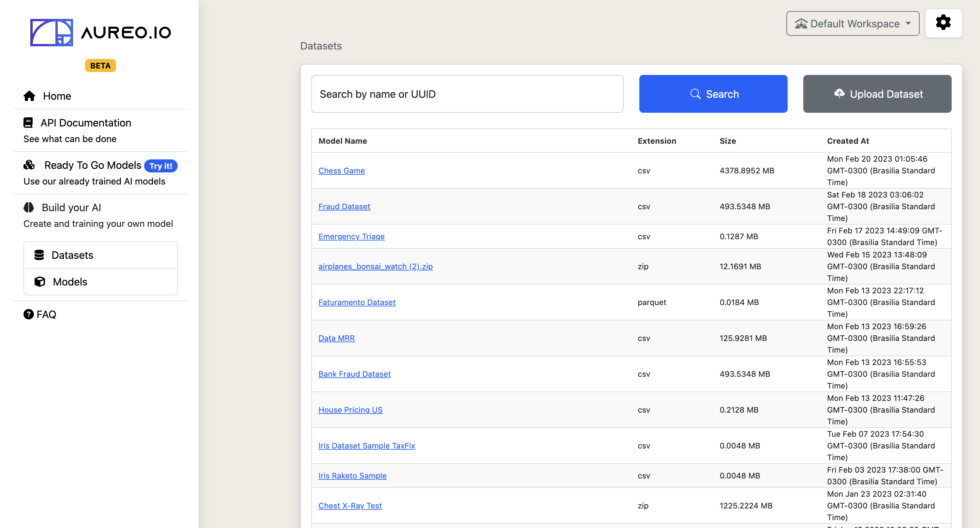
Task: Click the Try it! badge
Action: [160, 166]
